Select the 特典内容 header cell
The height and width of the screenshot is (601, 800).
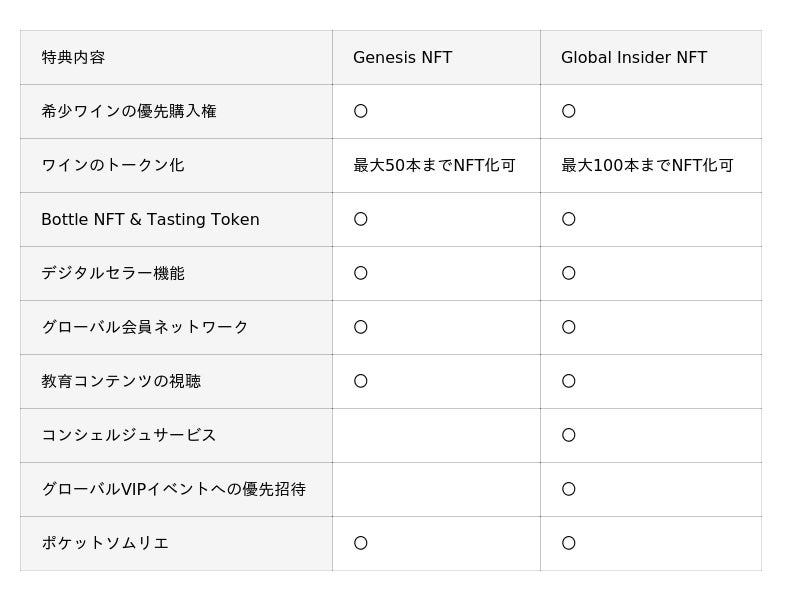tap(73, 58)
